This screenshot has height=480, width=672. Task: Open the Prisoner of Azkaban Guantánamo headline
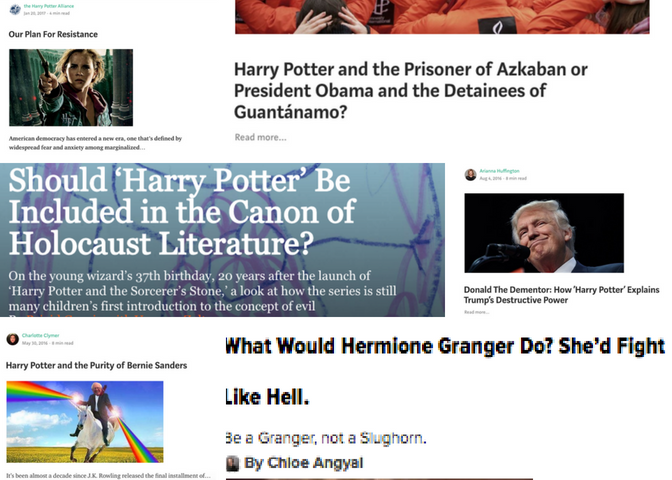tap(411, 90)
